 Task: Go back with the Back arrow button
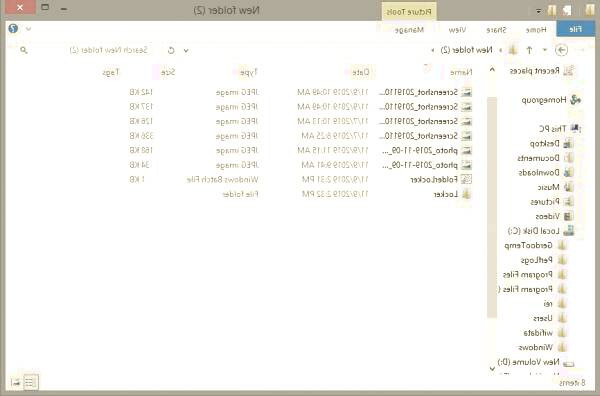tap(561, 50)
